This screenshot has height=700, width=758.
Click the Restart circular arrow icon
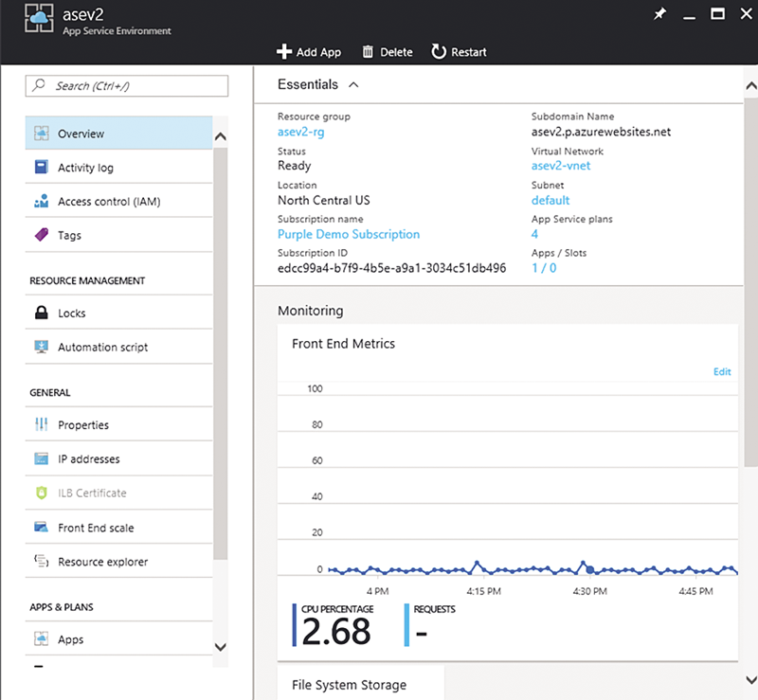439,52
